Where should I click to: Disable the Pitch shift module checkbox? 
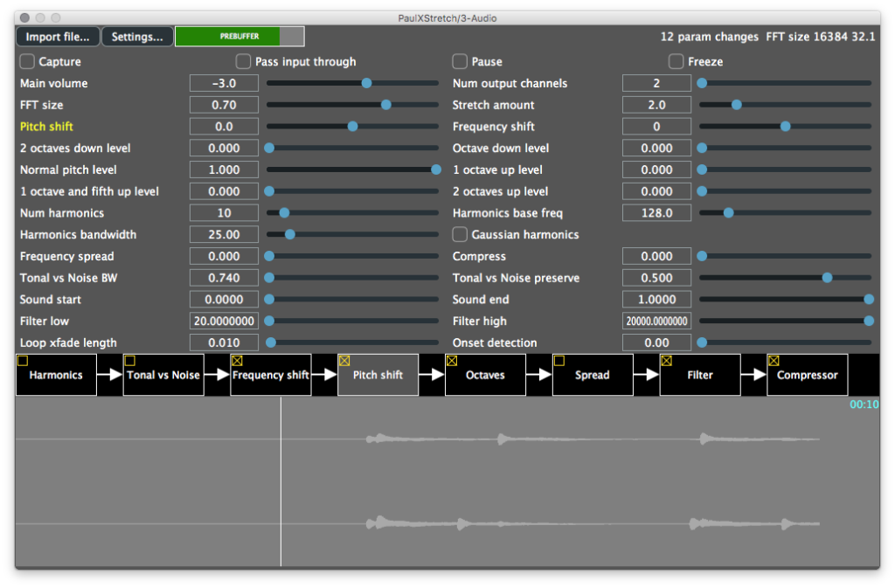[x=344, y=361]
